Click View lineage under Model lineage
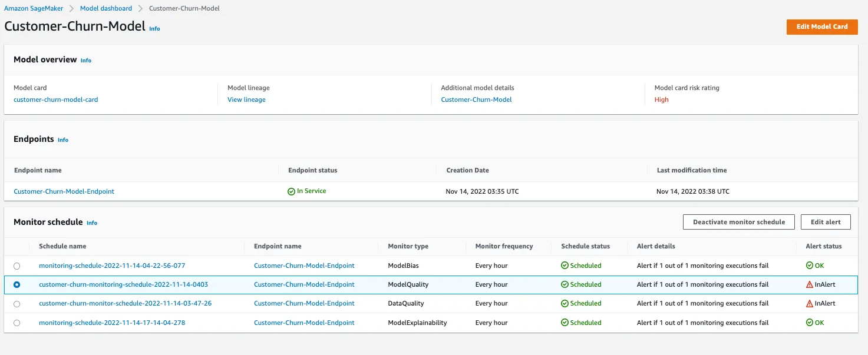Image resolution: width=868 pixels, height=355 pixels. pyautogui.click(x=246, y=99)
